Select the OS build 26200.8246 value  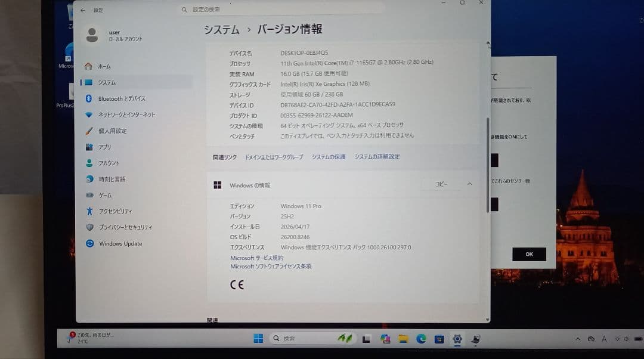pyautogui.click(x=295, y=237)
